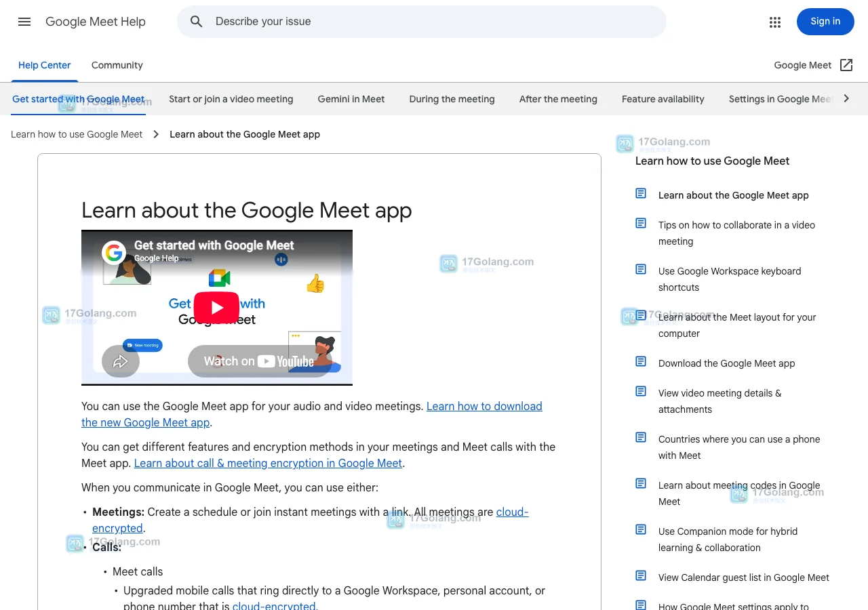Image resolution: width=868 pixels, height=610 pixels.
Task: Click the Learn about the Google Meet app heading
Action: coord(247,210)
